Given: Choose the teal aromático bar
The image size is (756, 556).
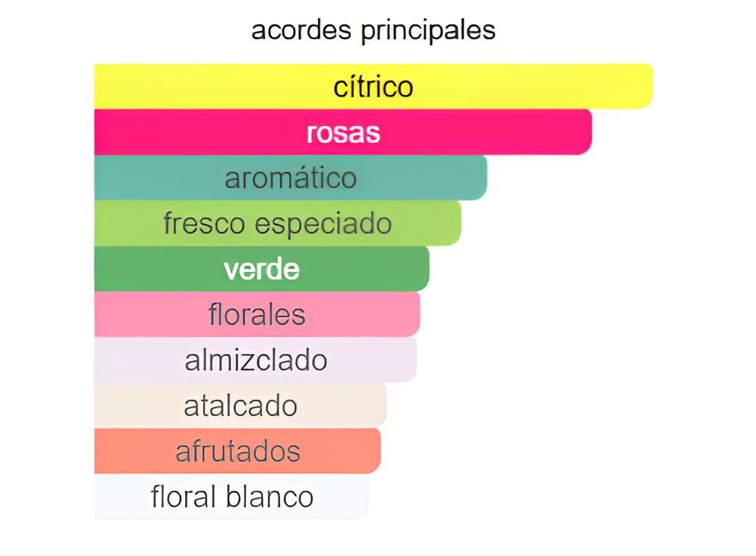Looking at the screenshot, I should click(291, 178).
